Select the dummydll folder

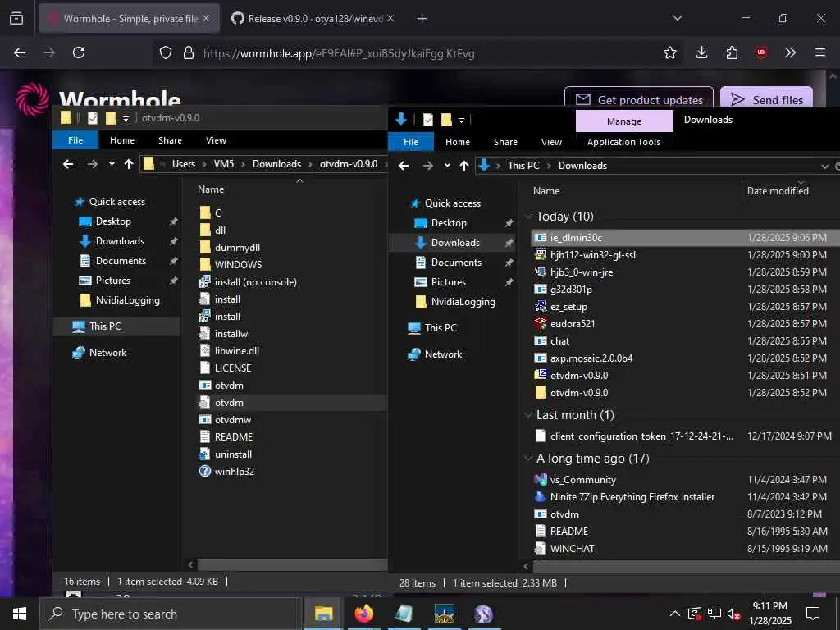pyautogui.click(x=237, y=248)
